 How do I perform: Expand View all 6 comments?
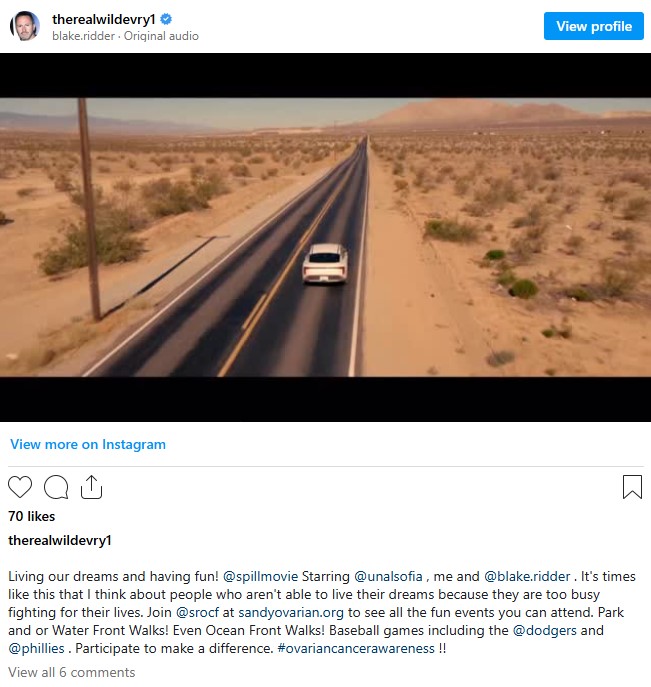coord(71,672)
